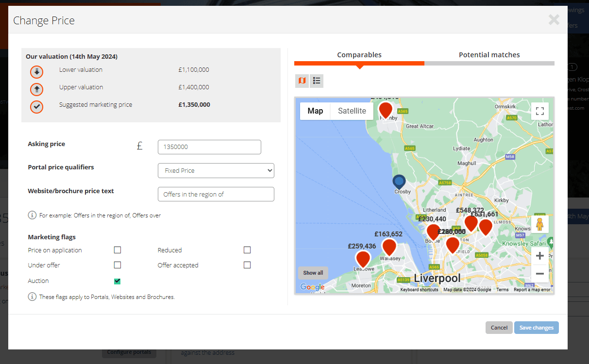Click the blue Crosby property marker
The image size is (589, 364).
399,182
